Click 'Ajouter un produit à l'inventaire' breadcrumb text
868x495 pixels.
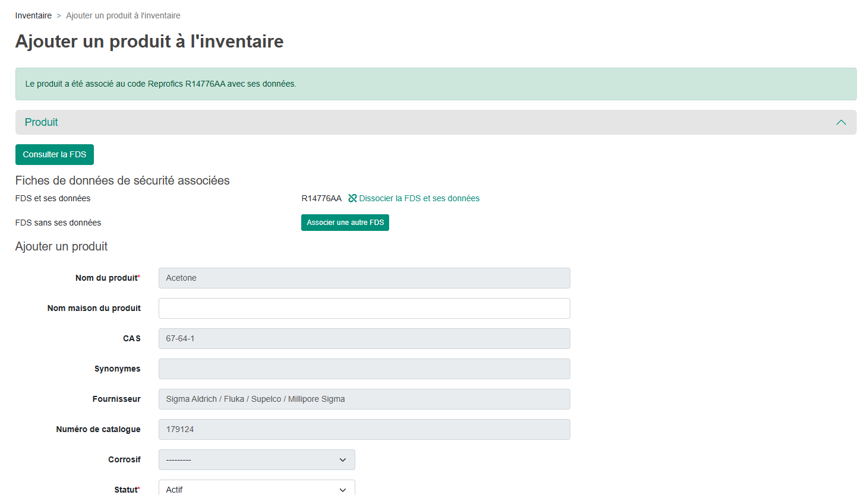click(123, 15)
